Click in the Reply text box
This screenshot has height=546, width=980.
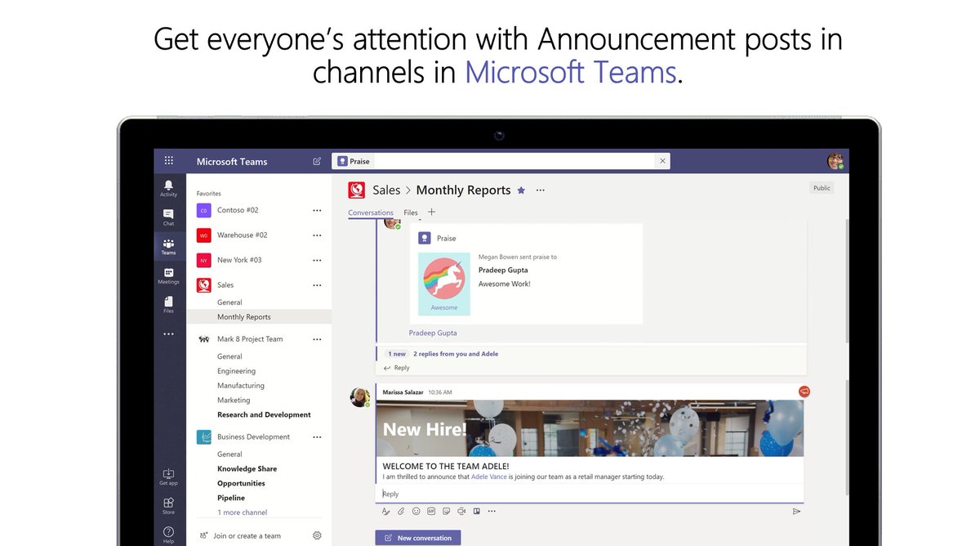point(590,494)
